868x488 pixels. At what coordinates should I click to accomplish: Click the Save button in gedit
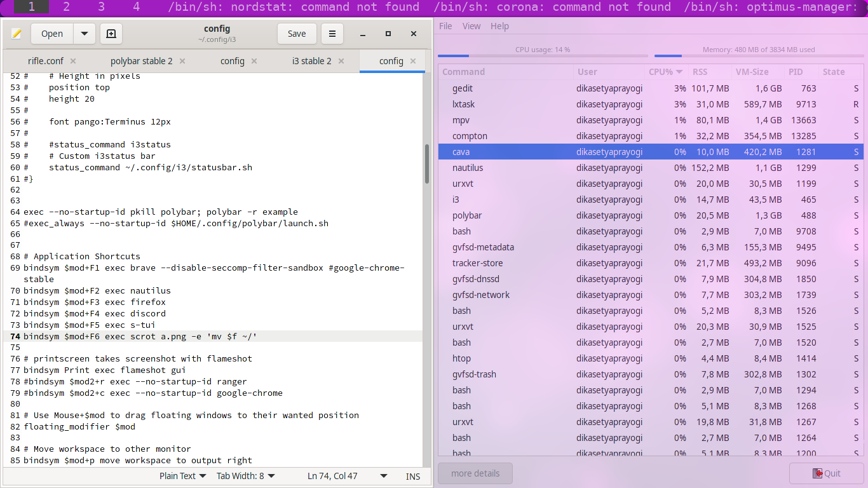coord(297,34)
